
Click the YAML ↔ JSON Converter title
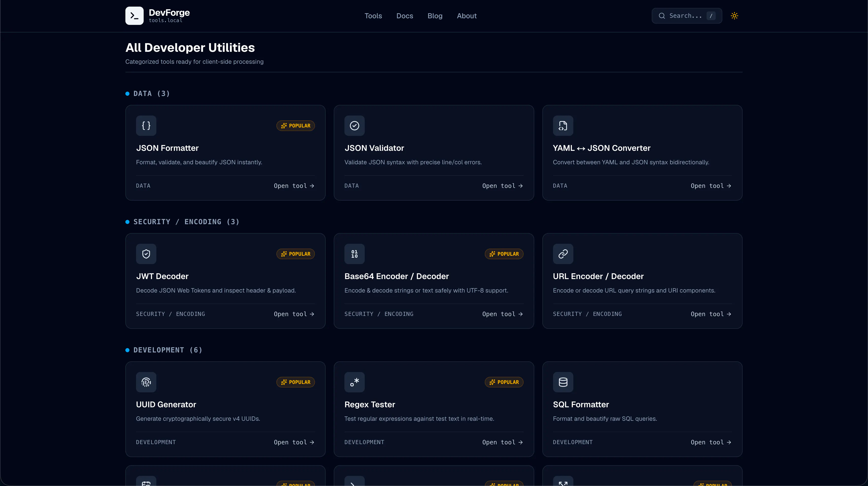tap(602, 148)
